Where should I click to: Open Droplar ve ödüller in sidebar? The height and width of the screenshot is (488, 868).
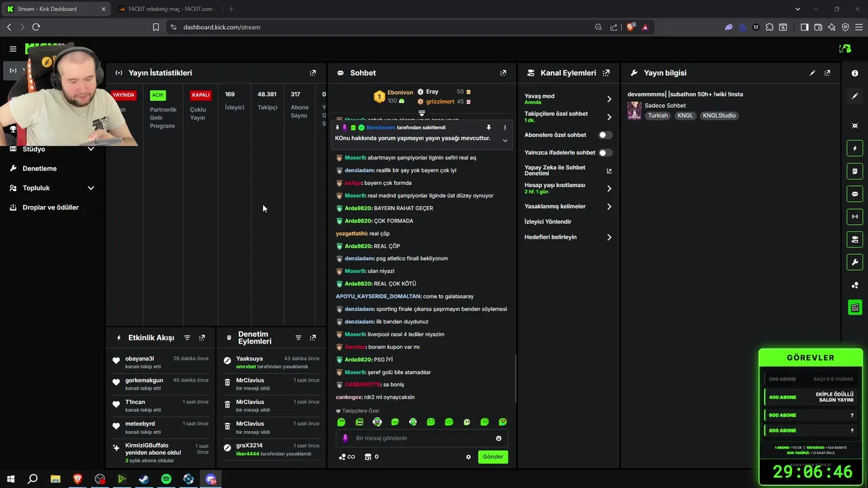pyautogui.click(x=50, y=207)
